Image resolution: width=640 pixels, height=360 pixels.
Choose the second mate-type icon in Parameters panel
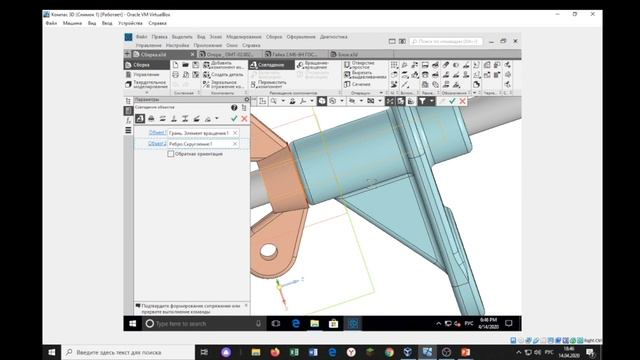(x=151, y=118)
